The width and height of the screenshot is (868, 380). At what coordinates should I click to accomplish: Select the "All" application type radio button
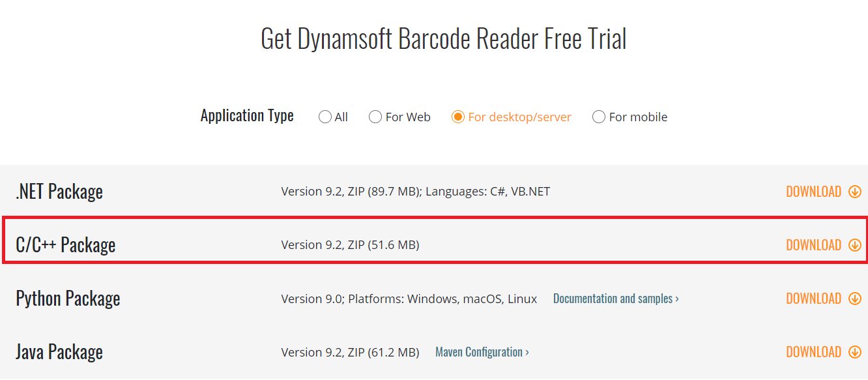325,117
